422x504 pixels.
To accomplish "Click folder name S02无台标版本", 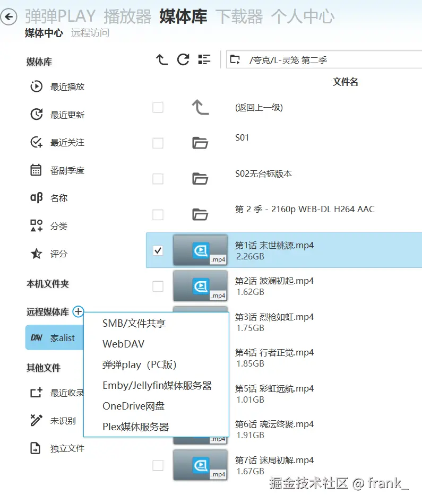I will [x=263, y=174].
